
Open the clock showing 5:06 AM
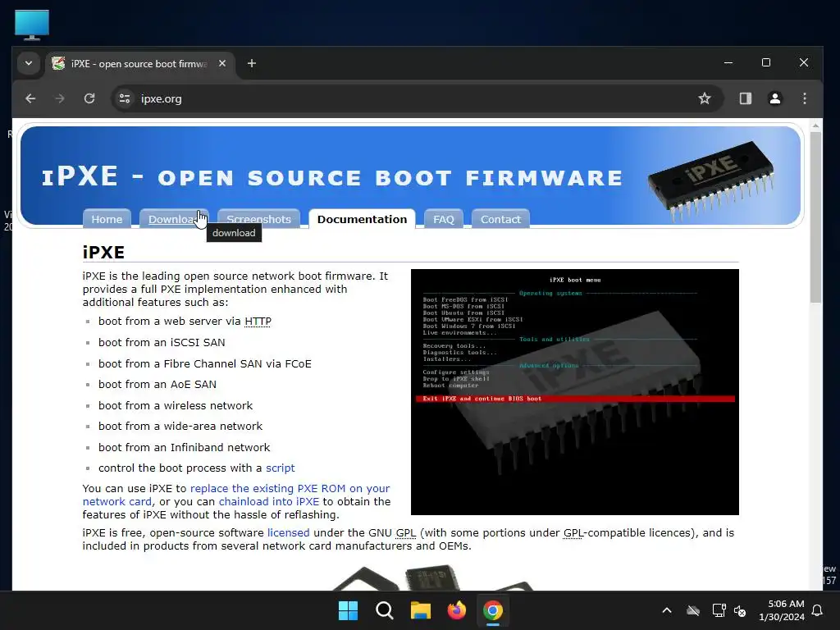pyautogui.click(x=782, y=610)
